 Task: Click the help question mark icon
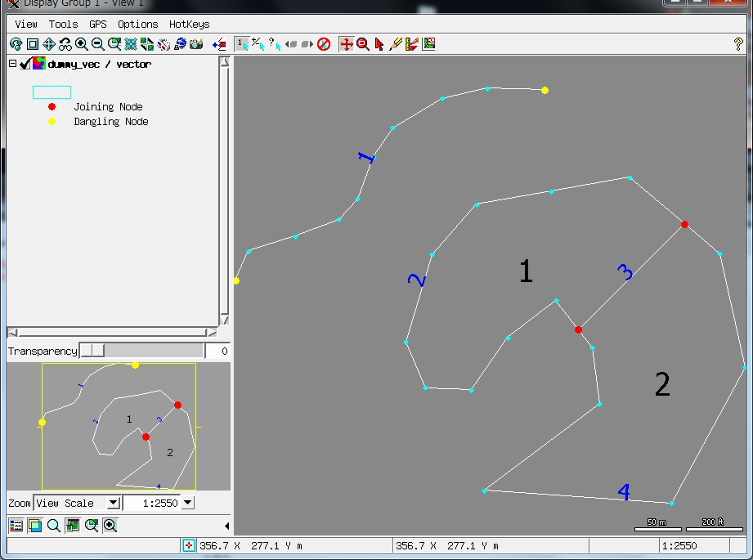click(739, 44)
